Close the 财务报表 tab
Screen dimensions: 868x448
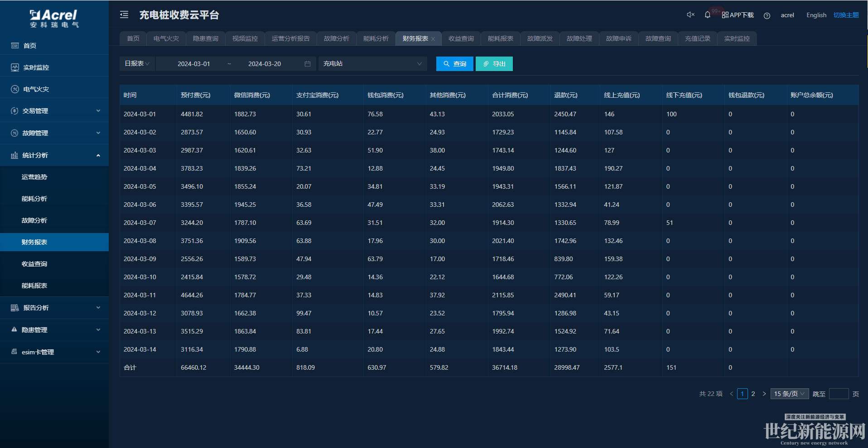433,39
